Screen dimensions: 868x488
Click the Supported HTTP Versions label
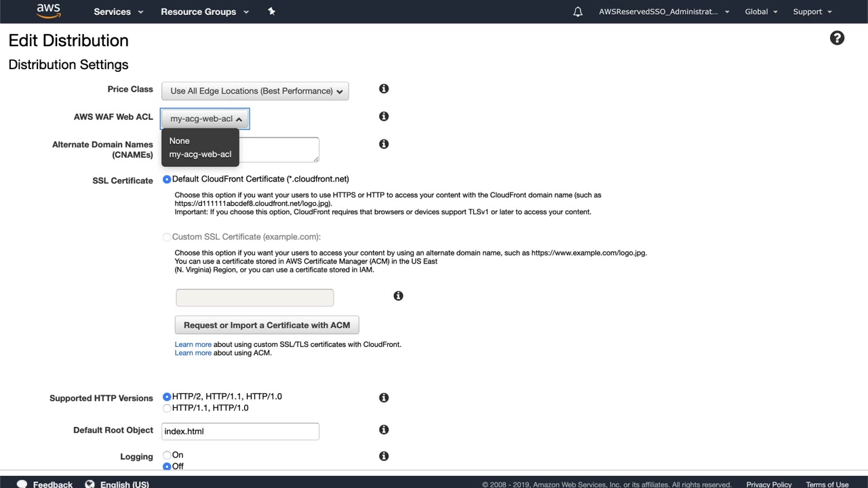point(101,399)
